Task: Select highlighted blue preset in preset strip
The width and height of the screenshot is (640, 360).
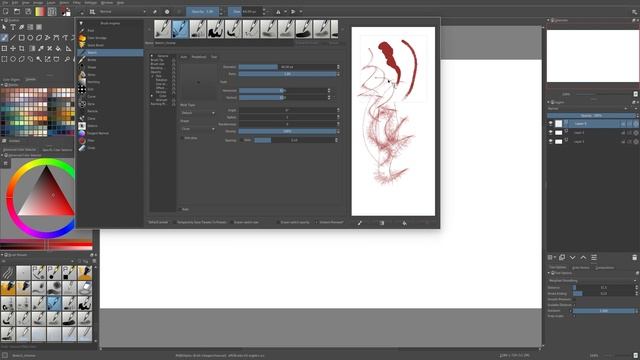Action: click(x=180, y=29)
